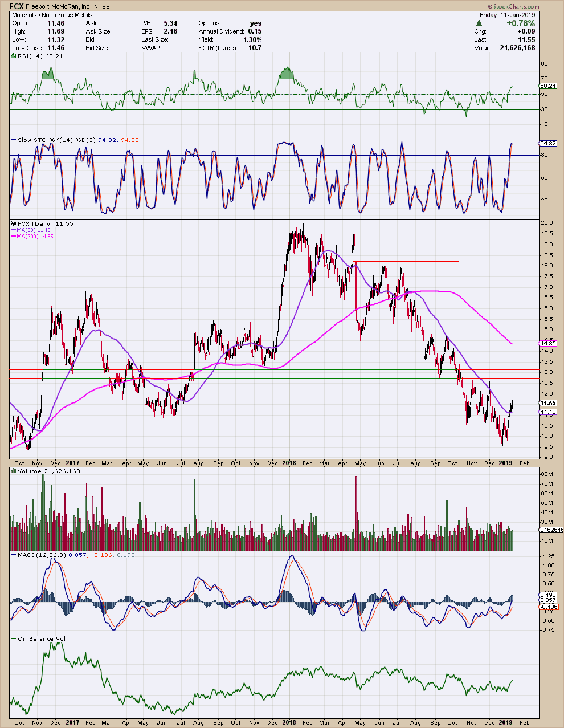Click the +0.78% percent change value
The image size is (564, 728).
click(521, 23)
